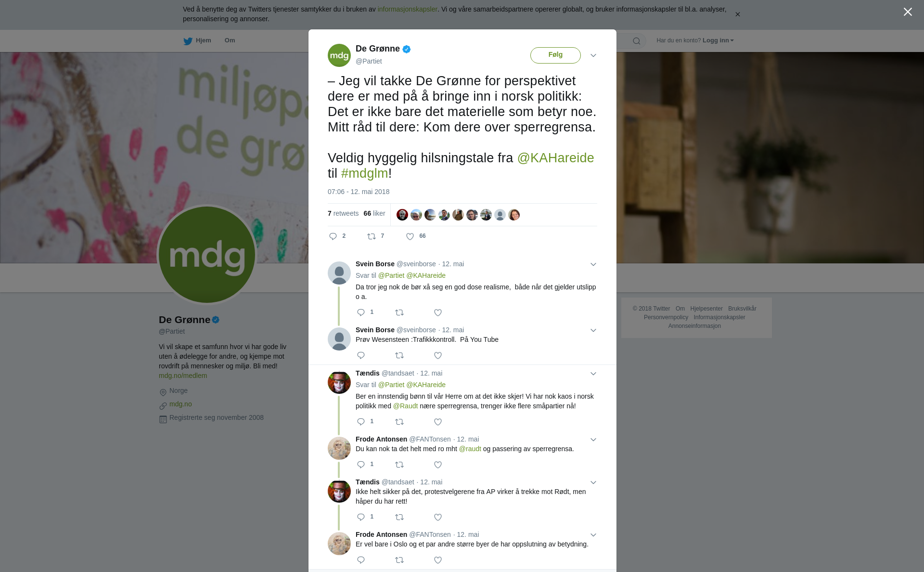Open the mdg profile avatar in tweet header
Screen dimensions: 924x572
339,55
